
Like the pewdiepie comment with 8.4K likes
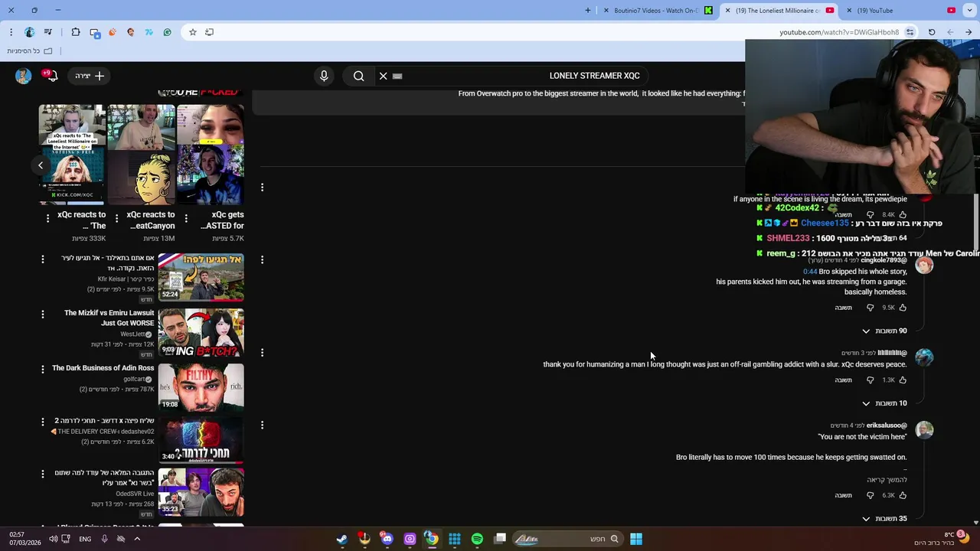[x=903, y=215]
